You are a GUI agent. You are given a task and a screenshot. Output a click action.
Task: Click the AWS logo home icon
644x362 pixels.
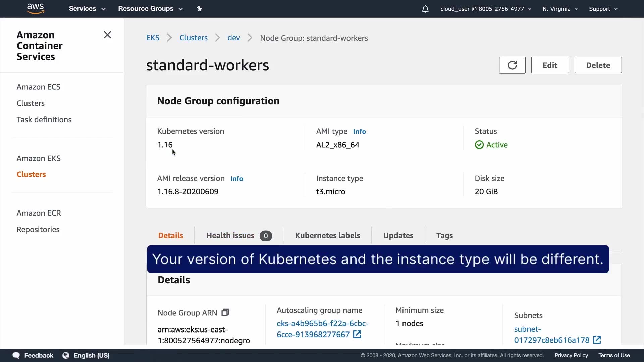tap(35, 8)
